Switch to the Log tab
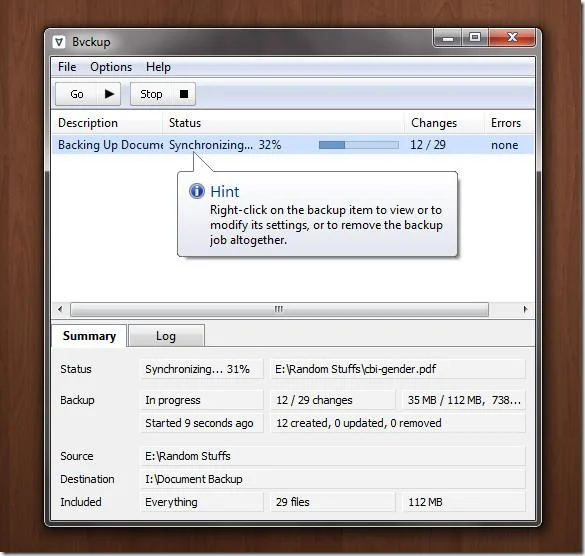 166,336
